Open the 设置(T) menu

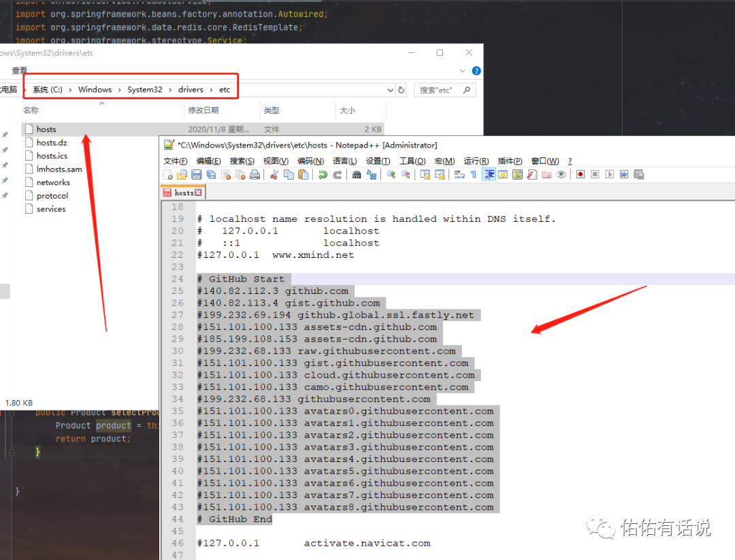(x=378, y=161)
